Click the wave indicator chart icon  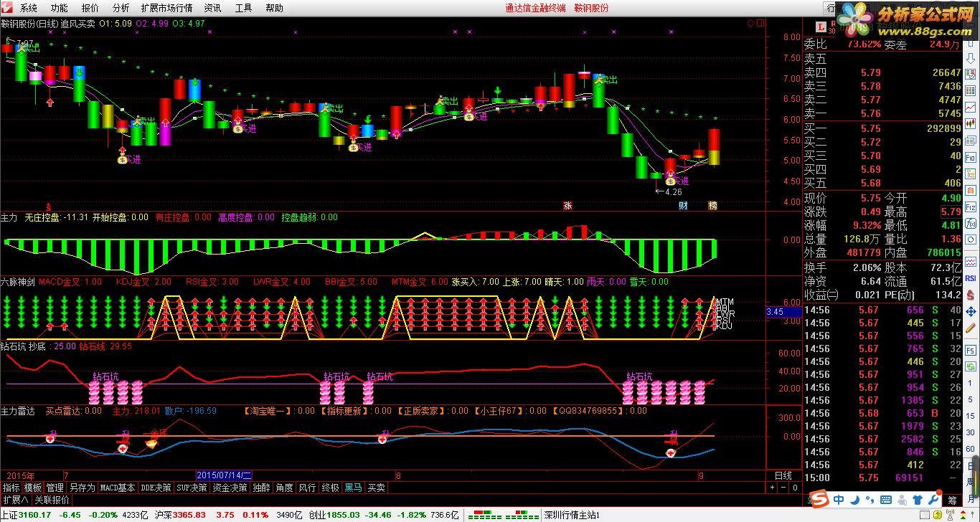pyautogui.click(x=971, y=262)
